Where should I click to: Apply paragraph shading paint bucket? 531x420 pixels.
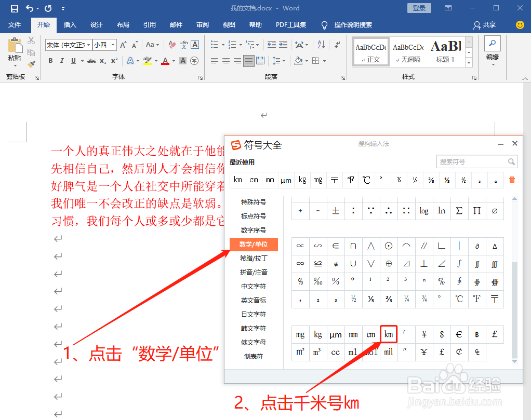(298, 61)
